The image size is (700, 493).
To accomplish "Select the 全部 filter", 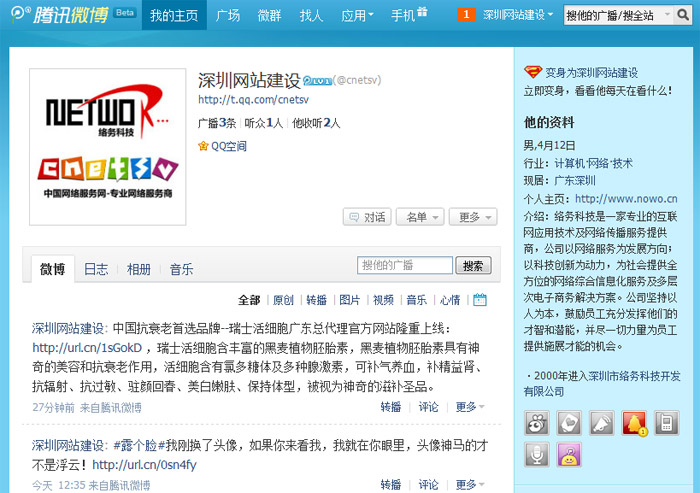I will click(249, 300).
